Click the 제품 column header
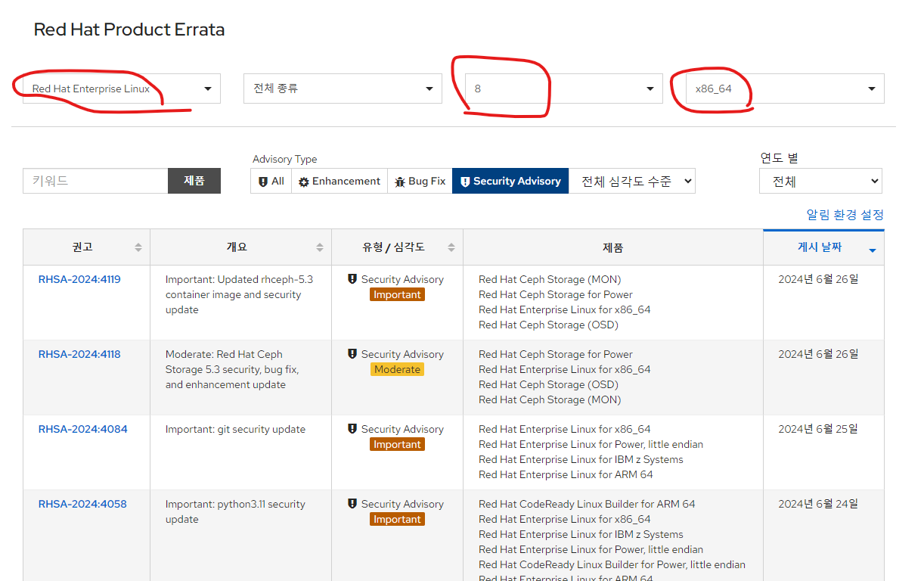The height and width of the screenshot is (581, 924). pyautogui.click(x=613, y=247)
